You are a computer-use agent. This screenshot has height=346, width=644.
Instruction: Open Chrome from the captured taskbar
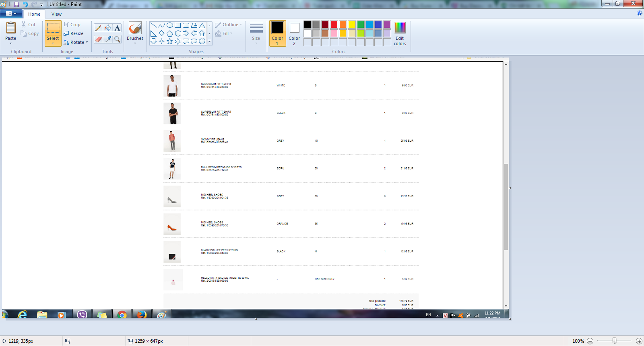122,315
